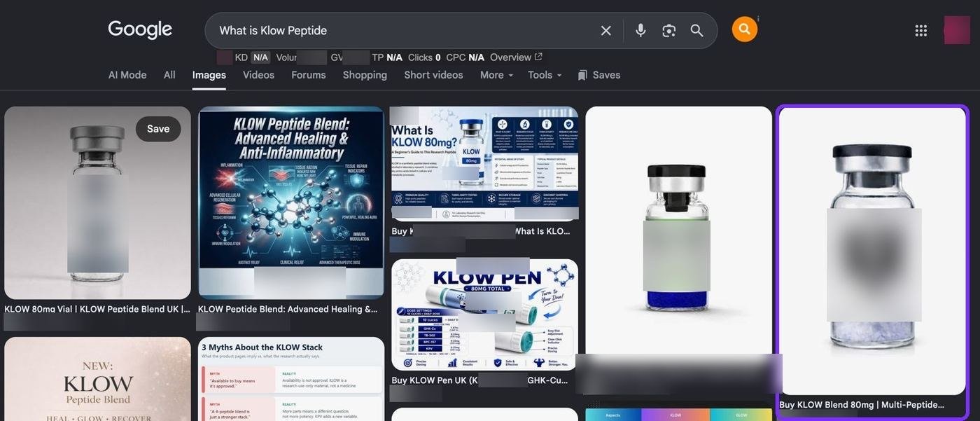Open KLOW PEN 80mg image
980x421 pixels.
484,315
